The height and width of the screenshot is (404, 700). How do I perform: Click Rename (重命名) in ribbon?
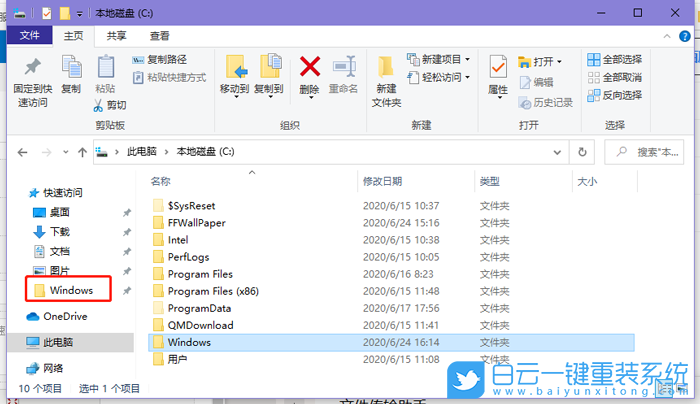(x=343, y=75)
